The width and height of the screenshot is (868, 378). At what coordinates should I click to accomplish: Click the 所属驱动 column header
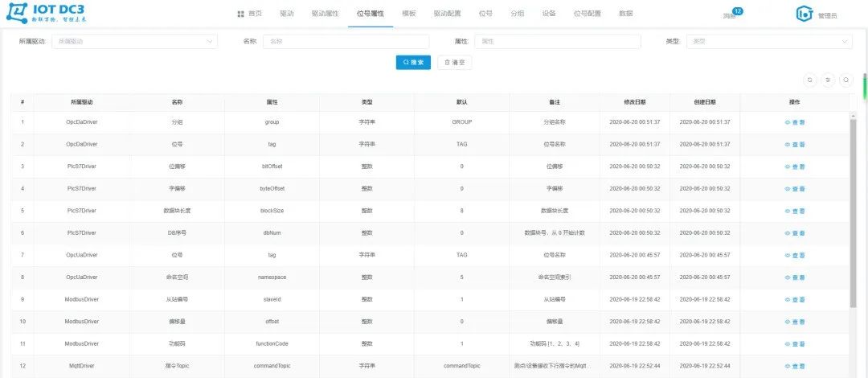click(81, 102)
